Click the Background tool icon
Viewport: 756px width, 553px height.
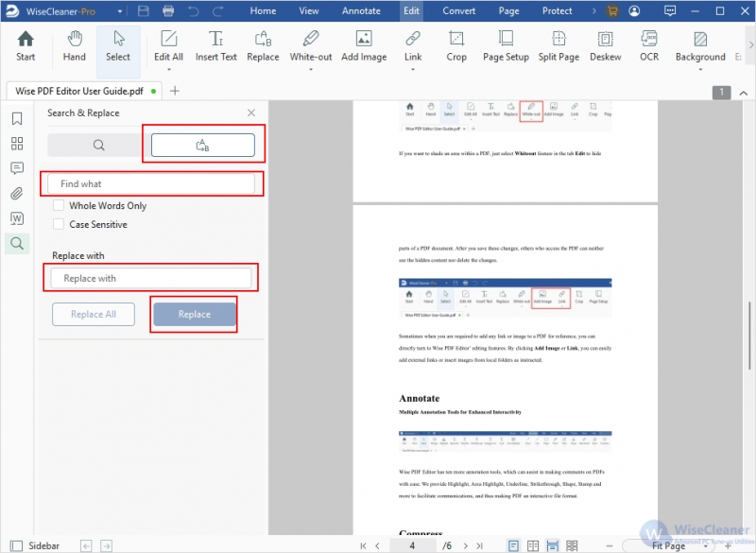coord(700,39)
